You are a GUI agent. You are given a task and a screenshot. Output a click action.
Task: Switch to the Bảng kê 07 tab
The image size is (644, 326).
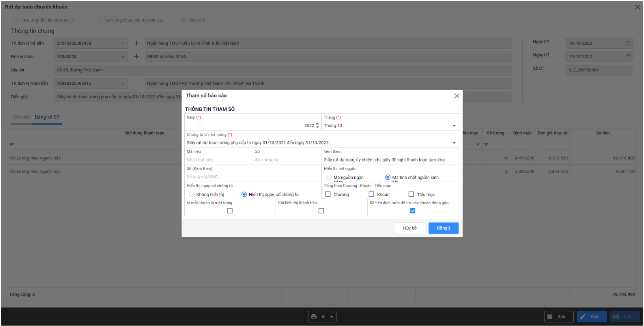tap(47, 117)
